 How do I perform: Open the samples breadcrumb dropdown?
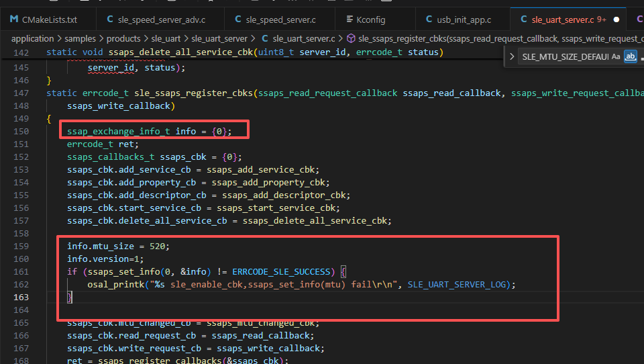tap(80, 39)
